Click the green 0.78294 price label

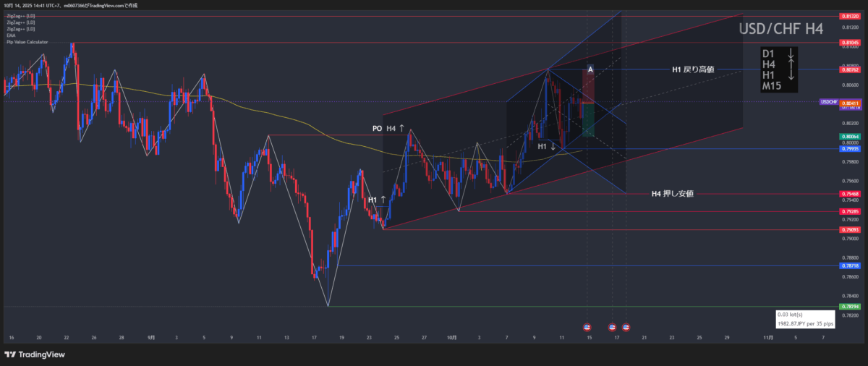click(849, 307)
